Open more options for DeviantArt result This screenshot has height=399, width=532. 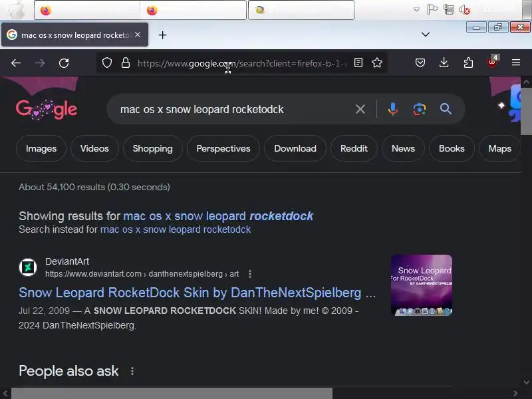250,274
